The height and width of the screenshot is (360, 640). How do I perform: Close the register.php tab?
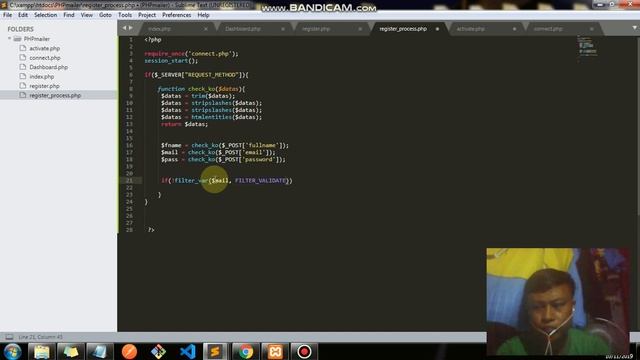point(360,29)
